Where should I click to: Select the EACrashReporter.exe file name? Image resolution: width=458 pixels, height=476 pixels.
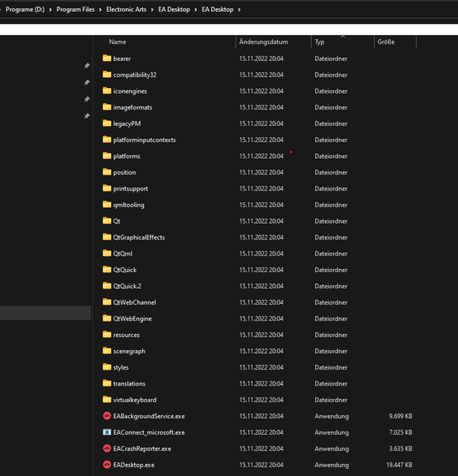tap(142, 449)
